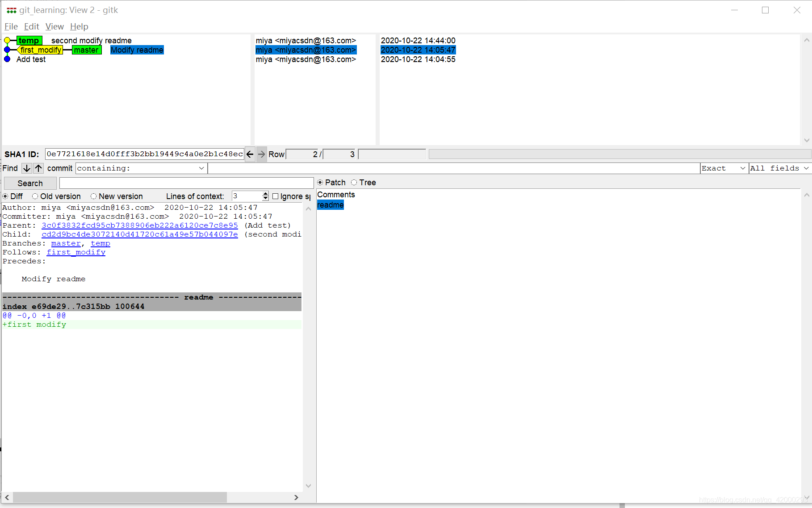Open child commit cd2d9bc4 link

140,234
